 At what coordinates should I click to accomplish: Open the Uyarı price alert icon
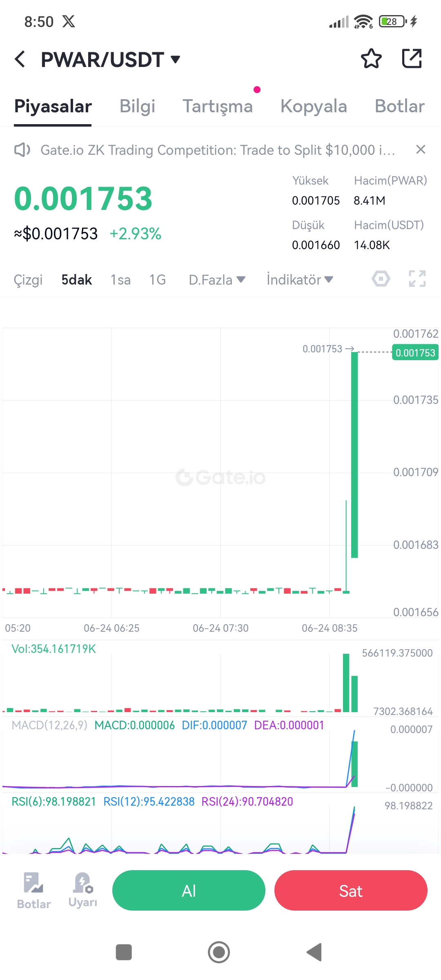83,890
